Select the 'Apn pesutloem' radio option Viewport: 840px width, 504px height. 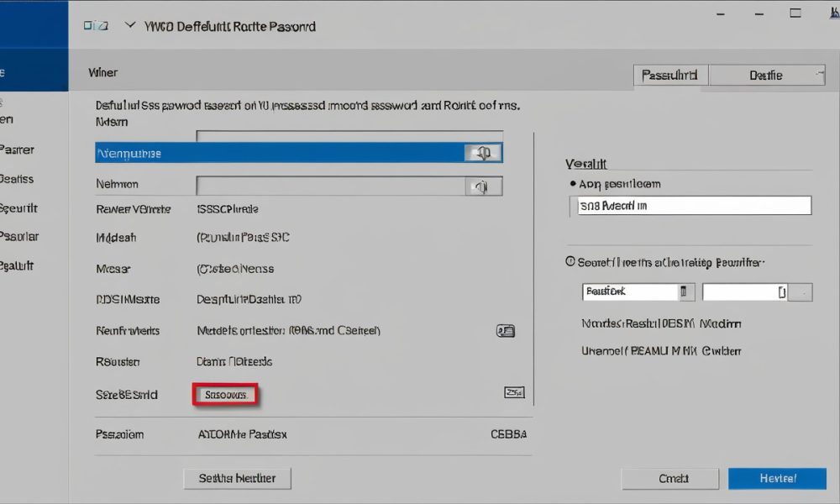573,183
